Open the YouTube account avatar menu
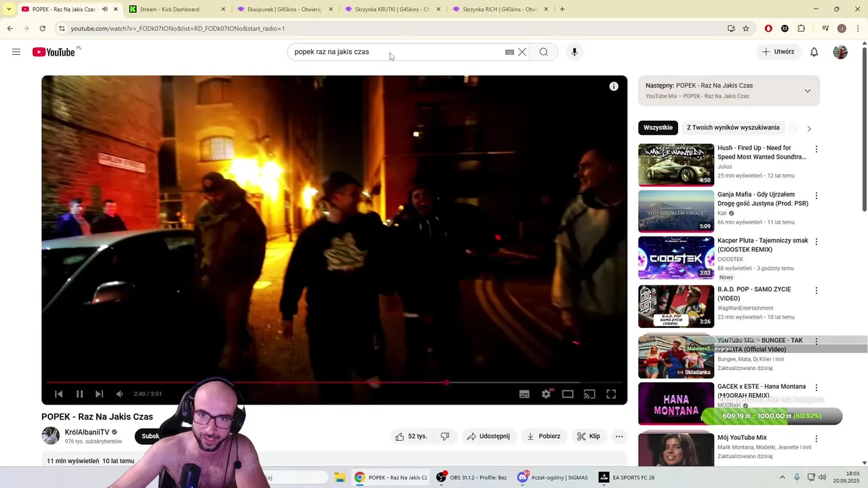 840,52
